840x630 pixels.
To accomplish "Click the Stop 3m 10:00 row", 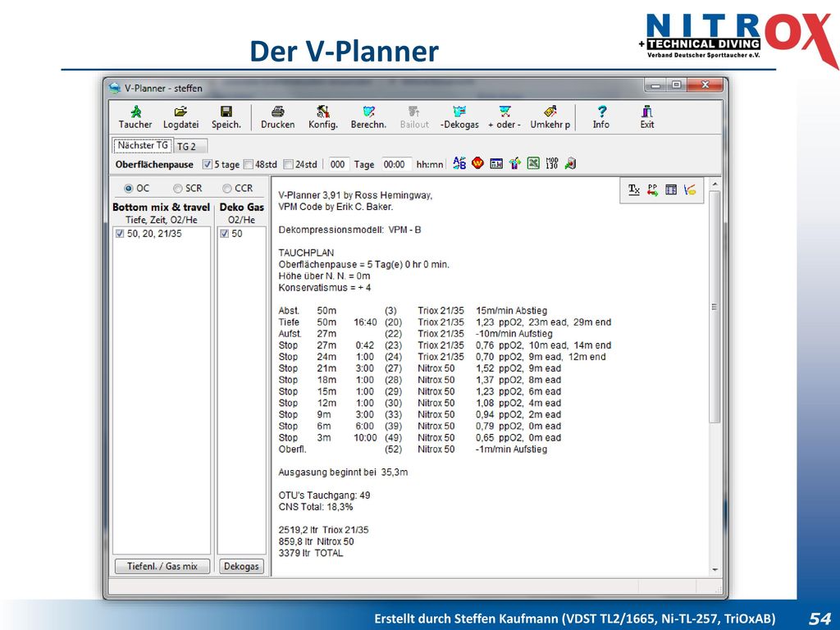I will [420, 438].
